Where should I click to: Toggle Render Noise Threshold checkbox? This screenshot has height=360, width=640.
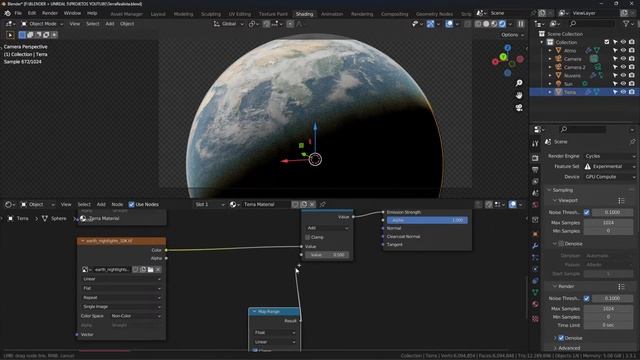coord(587,298)
